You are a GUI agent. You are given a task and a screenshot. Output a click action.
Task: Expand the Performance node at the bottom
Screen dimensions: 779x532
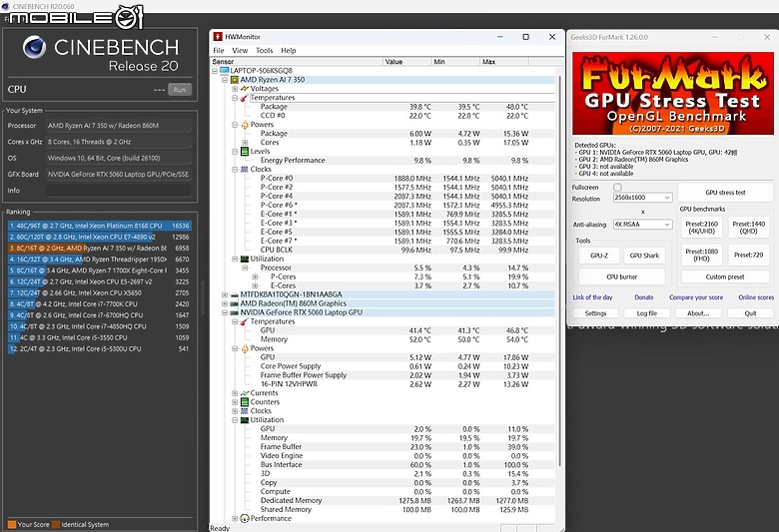(x=235, y=518)
